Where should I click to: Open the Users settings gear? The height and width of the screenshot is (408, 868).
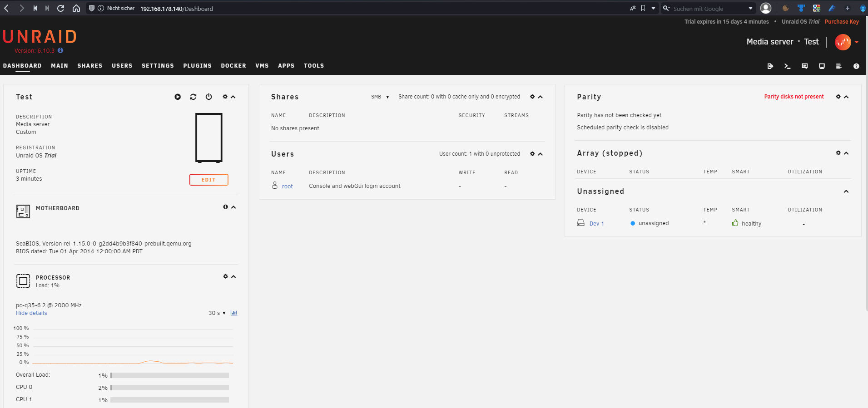[x=532, y=154]
